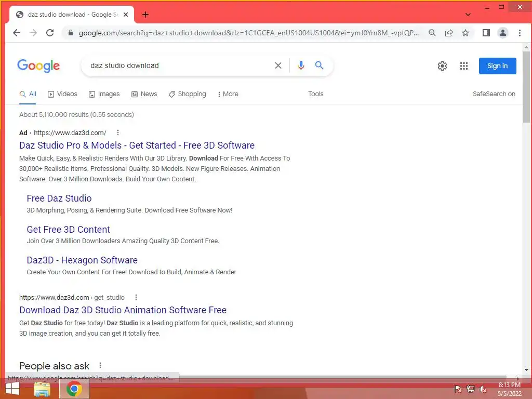Click the muted volume tray icon
This screenshot has height=399, width=532.
pos(483,389)
